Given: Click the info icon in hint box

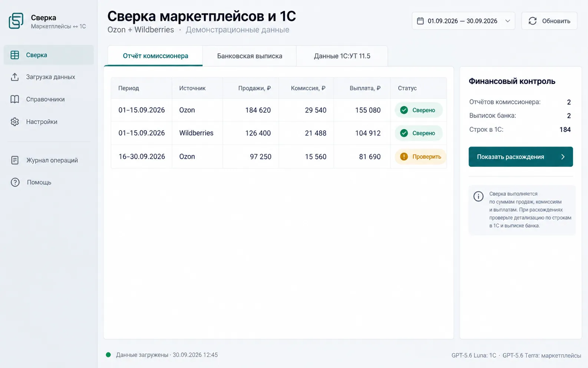Looking at the screenshot, I should [x=479, y=196].
